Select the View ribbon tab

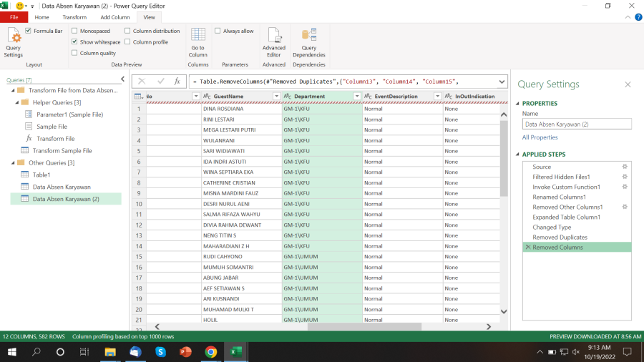(x=149, y=17)
